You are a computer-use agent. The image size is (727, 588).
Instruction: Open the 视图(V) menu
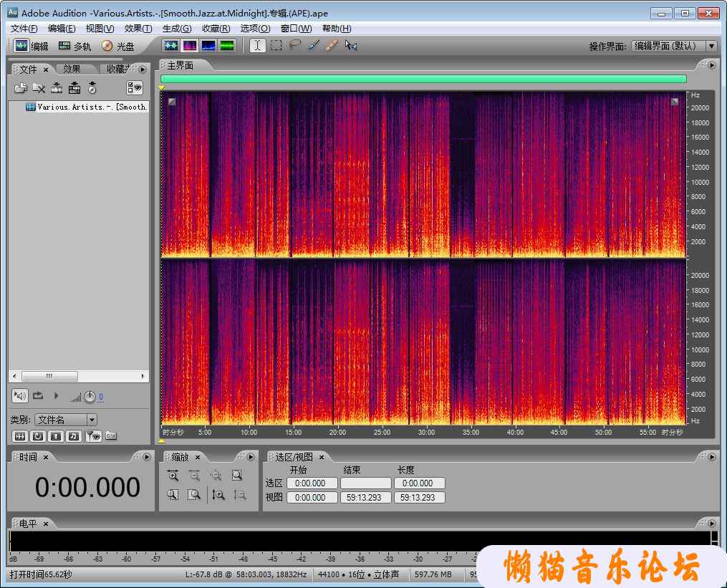(x=100, y=29)
